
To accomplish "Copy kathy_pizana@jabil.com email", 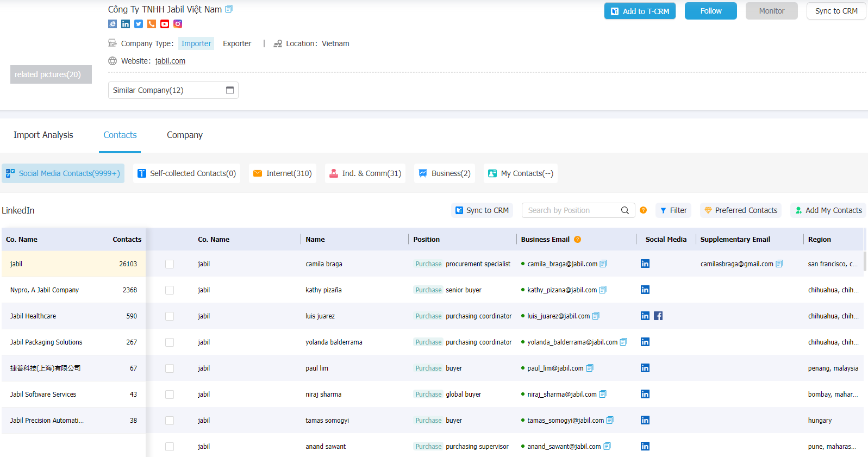I will [603, 290].
